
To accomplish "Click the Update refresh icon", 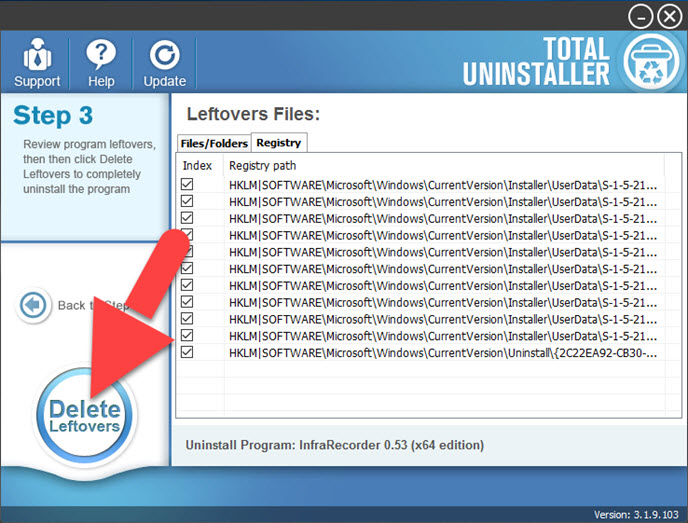I will 164,55.
